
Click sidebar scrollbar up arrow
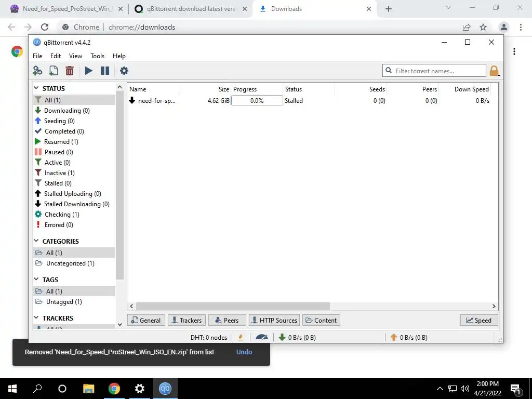tap(119, 87)
